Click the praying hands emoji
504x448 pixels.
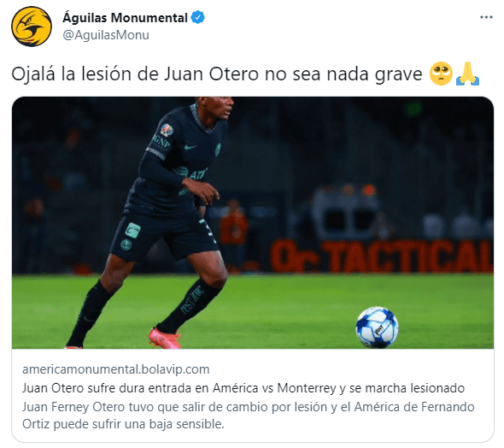[x=467, y=74]
